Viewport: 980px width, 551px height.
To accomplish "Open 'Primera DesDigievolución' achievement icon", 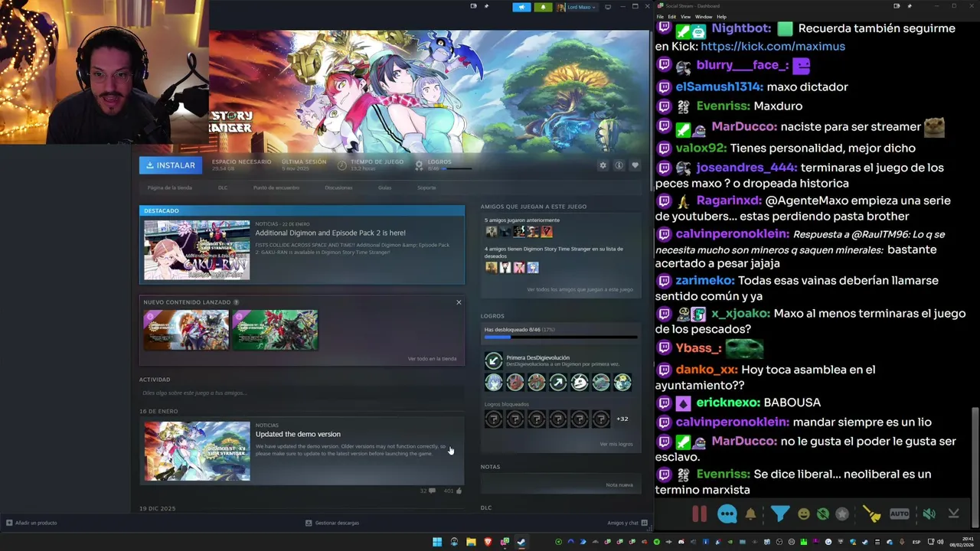I will [494, 360].
